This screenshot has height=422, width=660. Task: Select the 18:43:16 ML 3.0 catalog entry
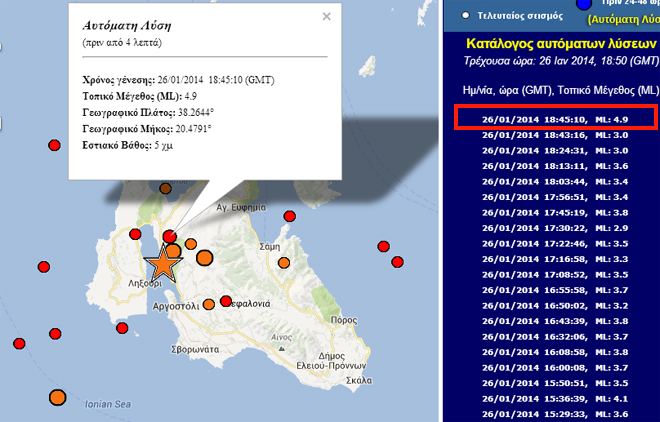coord(554,134)
